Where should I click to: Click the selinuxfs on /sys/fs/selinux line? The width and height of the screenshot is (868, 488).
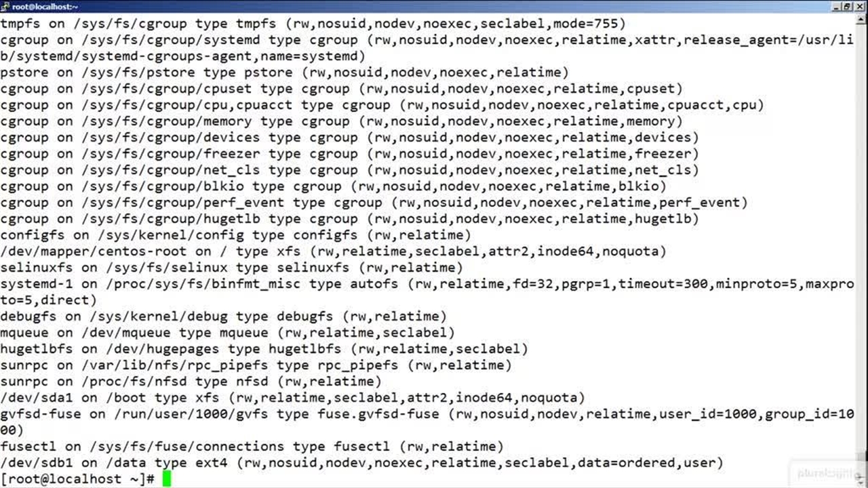tap(231, 268)
